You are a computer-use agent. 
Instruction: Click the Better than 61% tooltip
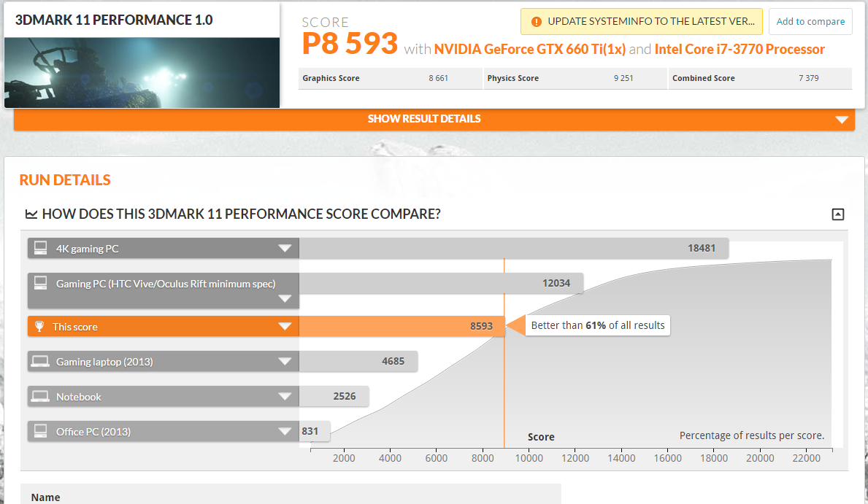[597, 325]
